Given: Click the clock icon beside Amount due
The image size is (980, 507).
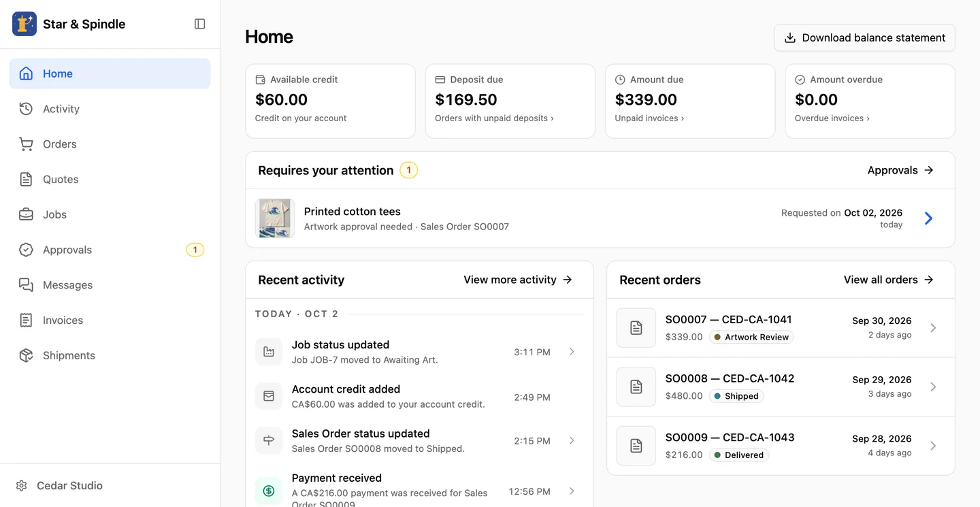Looking at the screenshot, I should click(x=620, y=80).
